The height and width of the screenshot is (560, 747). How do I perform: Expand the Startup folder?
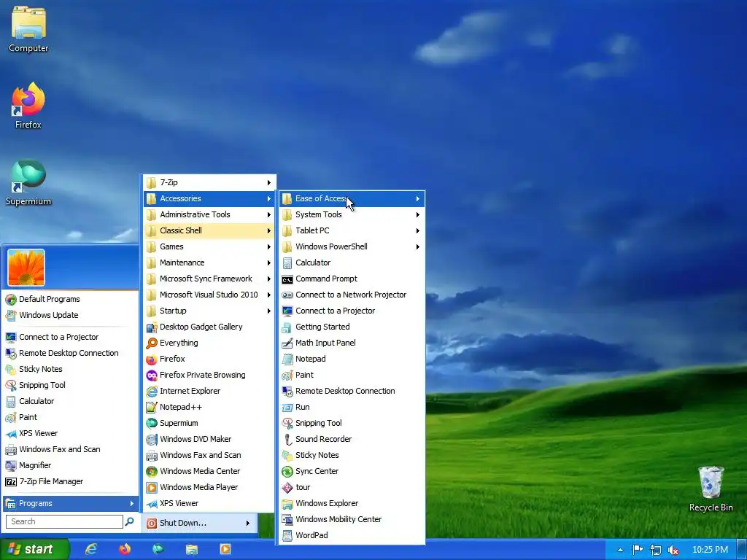209,311
